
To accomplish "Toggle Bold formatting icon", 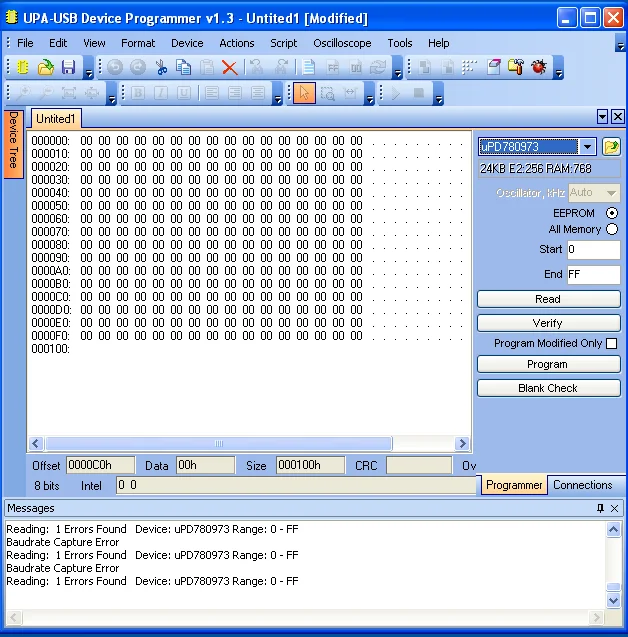I will [138, 93].
